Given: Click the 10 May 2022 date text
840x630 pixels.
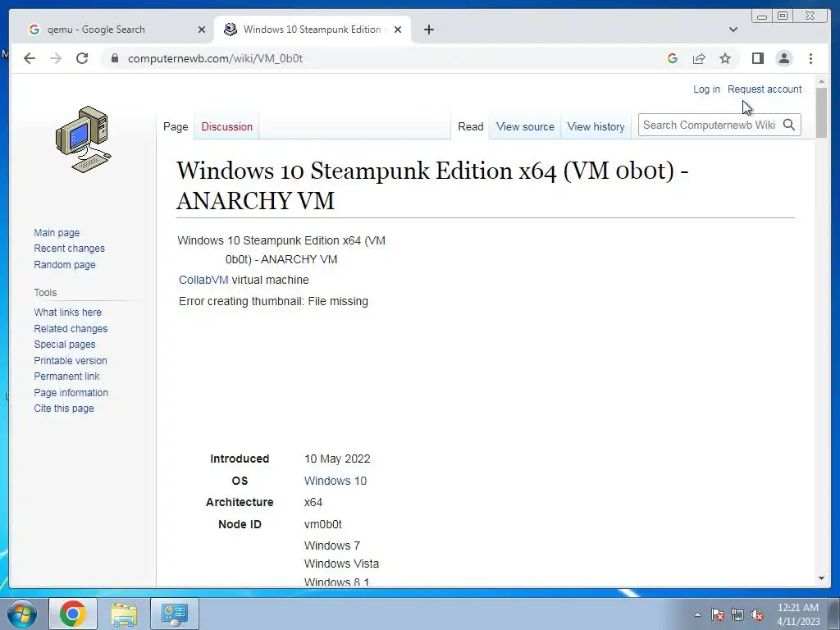Looking at the screenshot, I should tap(337, 459).
